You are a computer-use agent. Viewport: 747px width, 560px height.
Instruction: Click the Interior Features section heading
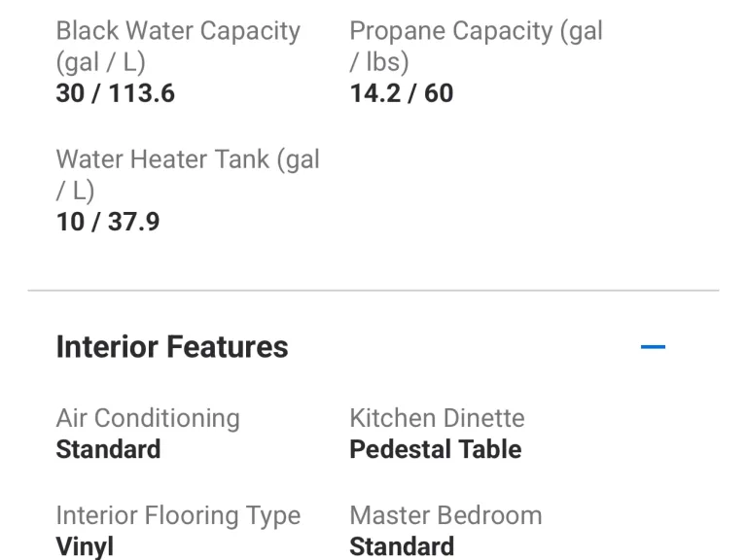click(x=172, y=347)
